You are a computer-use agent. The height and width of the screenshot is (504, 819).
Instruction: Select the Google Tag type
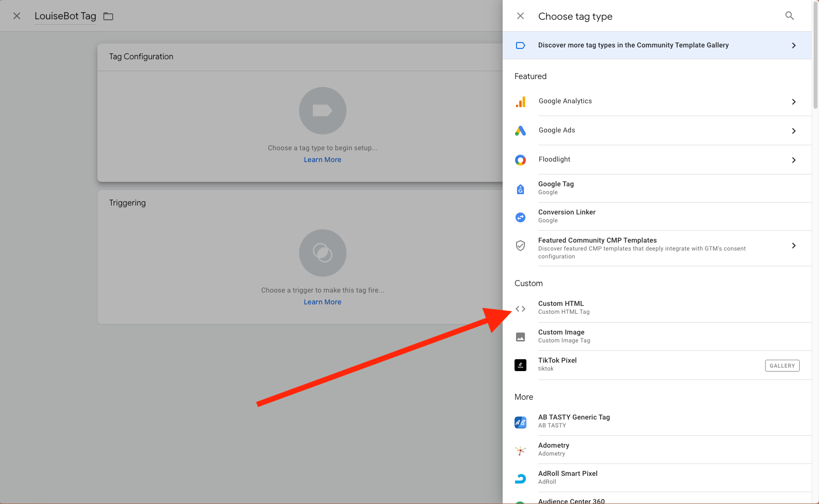click(x=657, y=188)
